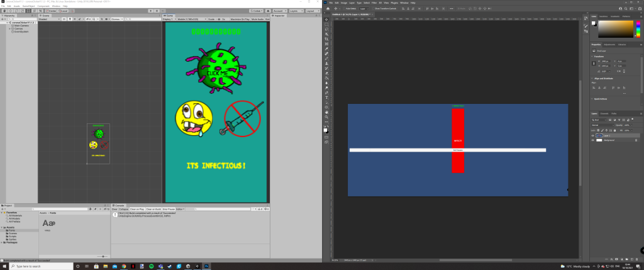Screen dimensions: 644x270
Task: Click the Clear button in Console
Action: (115, 208)
